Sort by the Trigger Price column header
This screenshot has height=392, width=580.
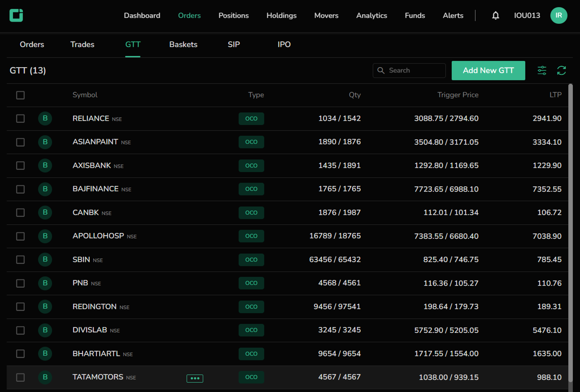pos(458,95)
